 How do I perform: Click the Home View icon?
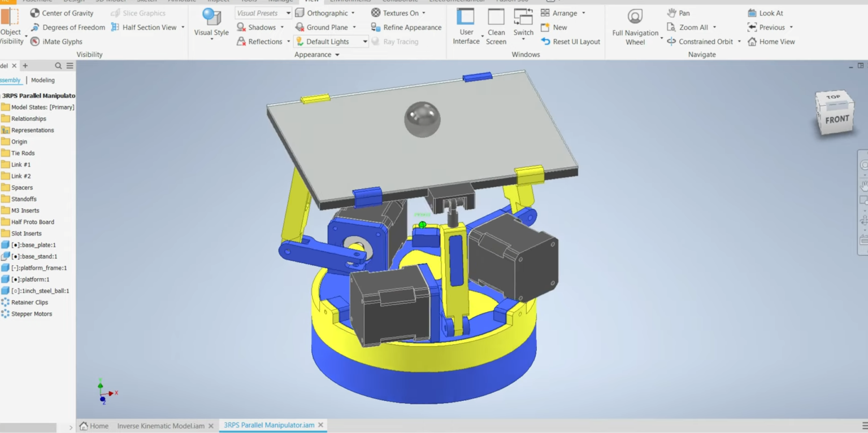pyautogui.click(x=752, y=42)
